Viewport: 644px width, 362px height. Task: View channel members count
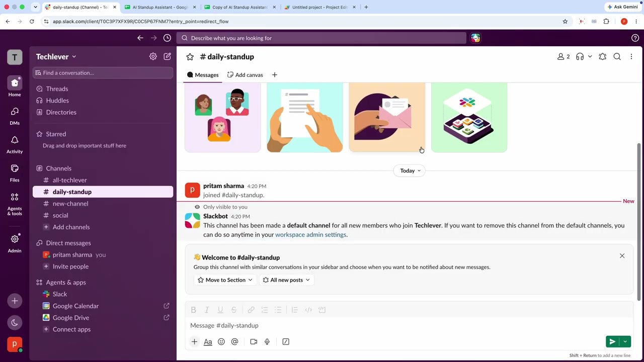pyautogui.click(x=563, y=57)
